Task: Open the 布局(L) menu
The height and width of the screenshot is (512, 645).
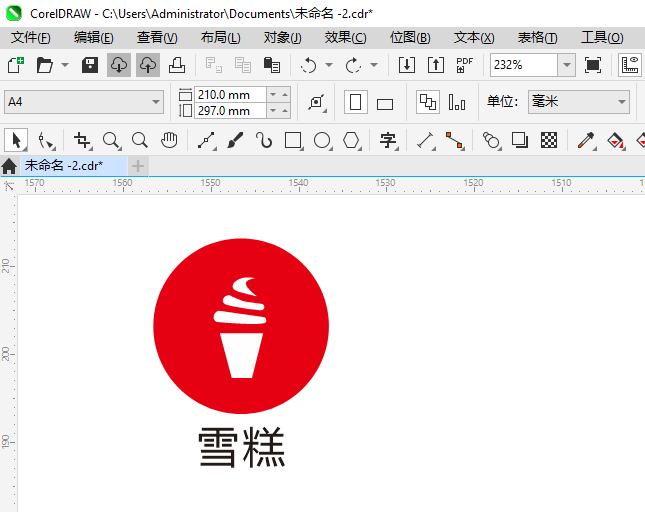Action: coord(220,38)
